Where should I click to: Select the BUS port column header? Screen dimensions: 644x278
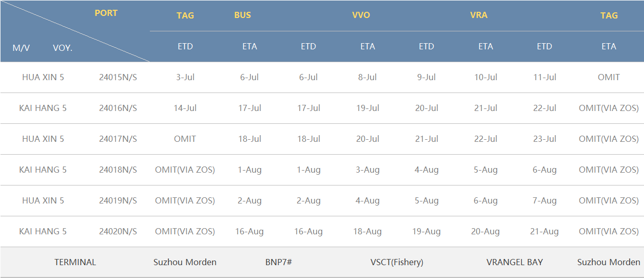coord(243,15)
